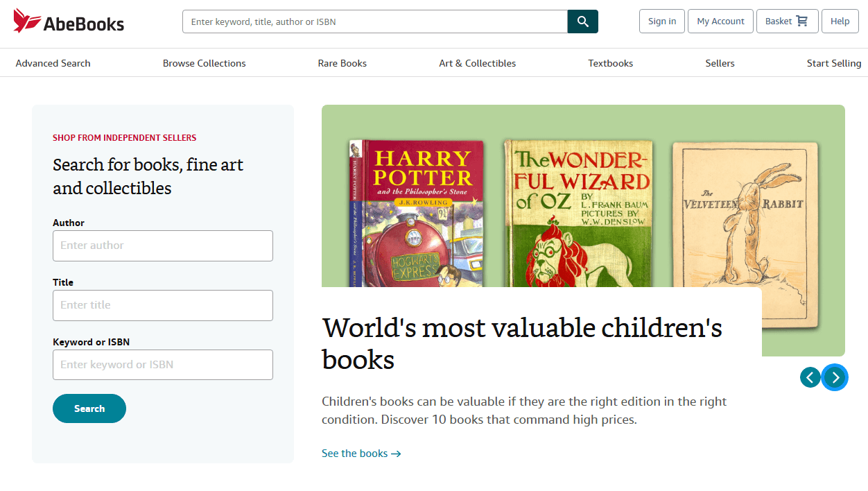
Task: Click the Velveteen Rabbit book cover
Action: pyautogui.click(x=745, y=208)
